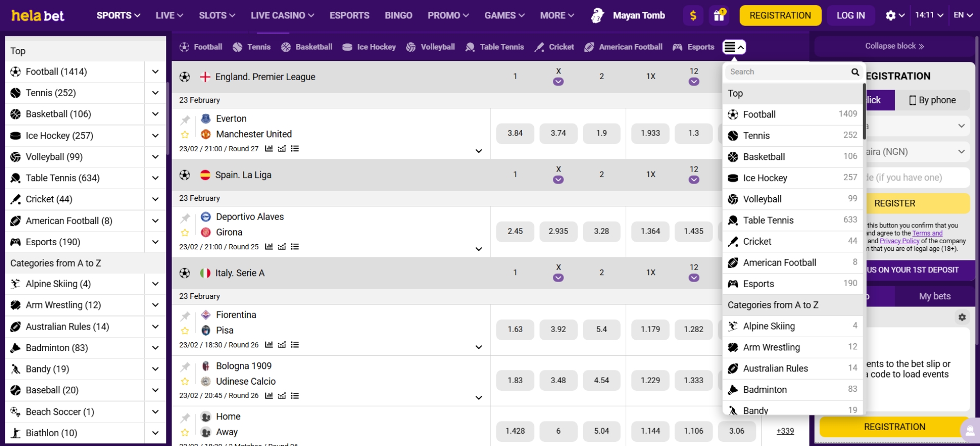This screenshot has height=446, width=980.
Task: Toggle the sports list hamburger menu
Action: (734, 47)
